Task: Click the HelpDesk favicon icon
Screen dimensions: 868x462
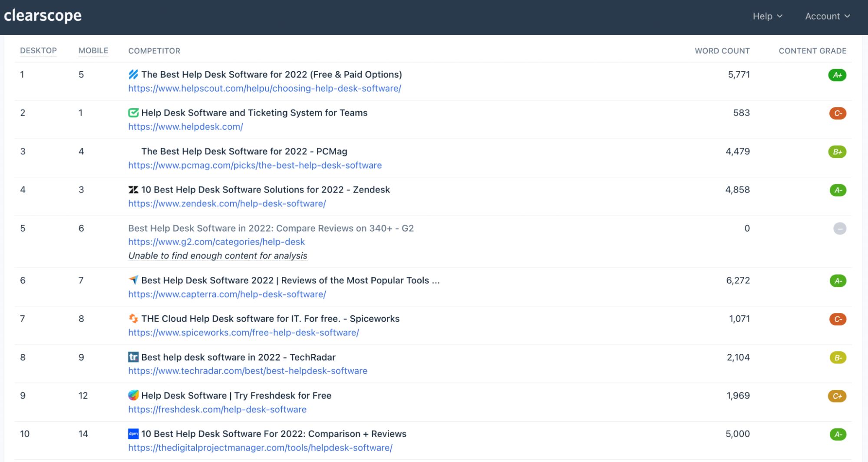Action: 133,113
